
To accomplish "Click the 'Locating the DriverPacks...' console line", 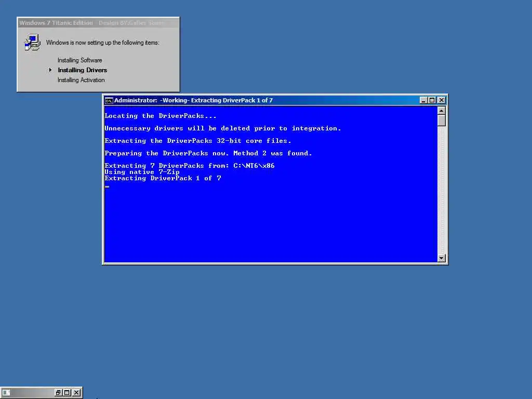I will click(160, 116).
